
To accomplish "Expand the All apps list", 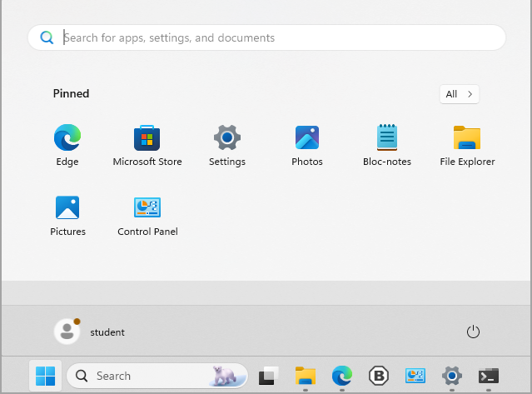I will [x=460, y=94].
